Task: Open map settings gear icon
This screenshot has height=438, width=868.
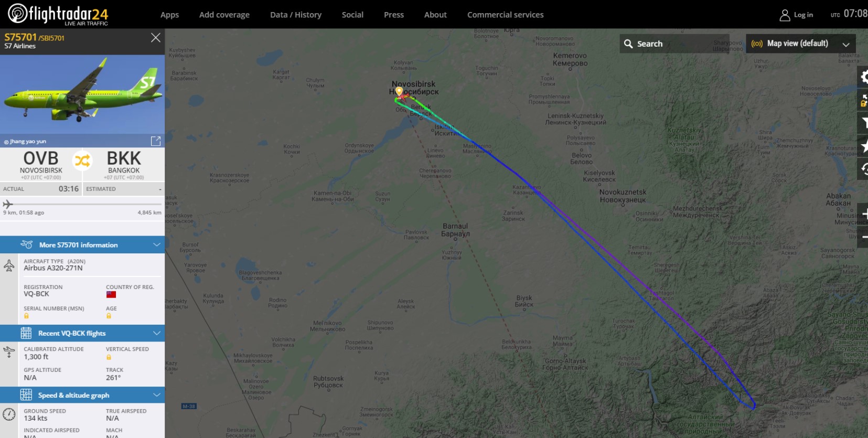Action: tap(864, 77)
